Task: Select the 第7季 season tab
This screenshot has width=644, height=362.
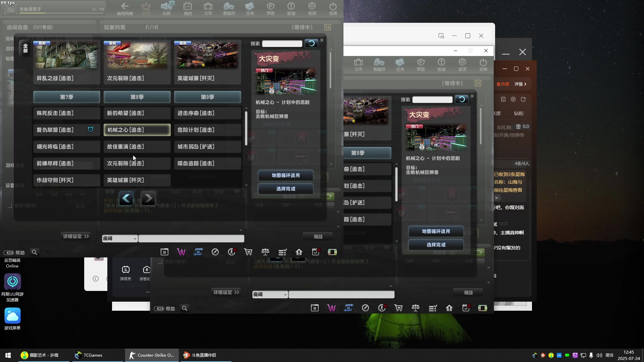Action: click(66, 97)
